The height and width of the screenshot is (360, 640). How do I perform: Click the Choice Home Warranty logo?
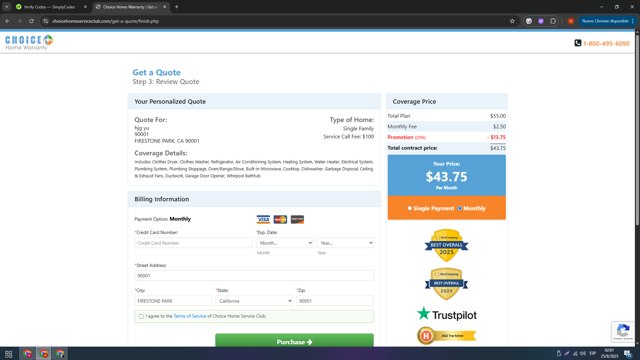pos(29,42)
